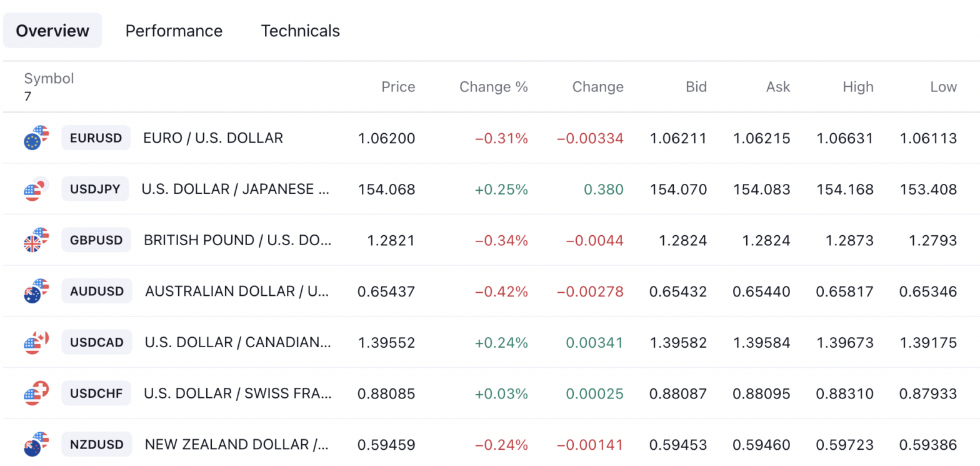Click the EURUSD symbol badge

tap(95, 138)
